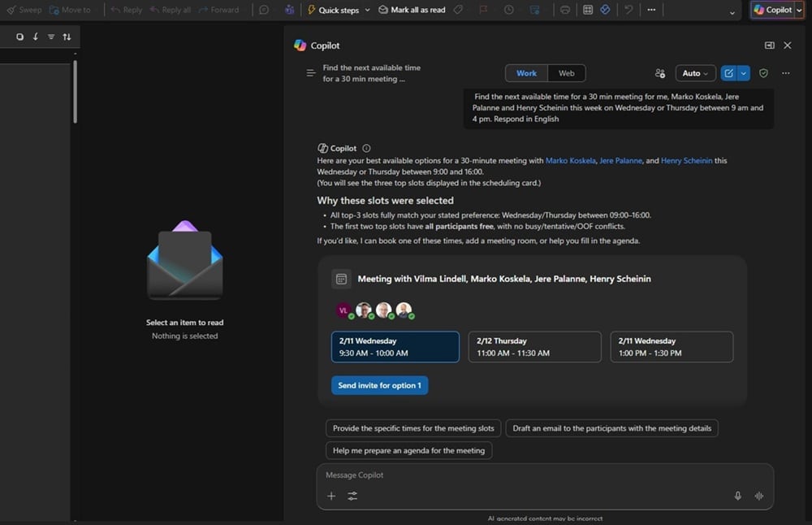Viewport: 812px width, 525px height.
Task: Click the print icon in the ribbon
Action: tap(564, 10)
